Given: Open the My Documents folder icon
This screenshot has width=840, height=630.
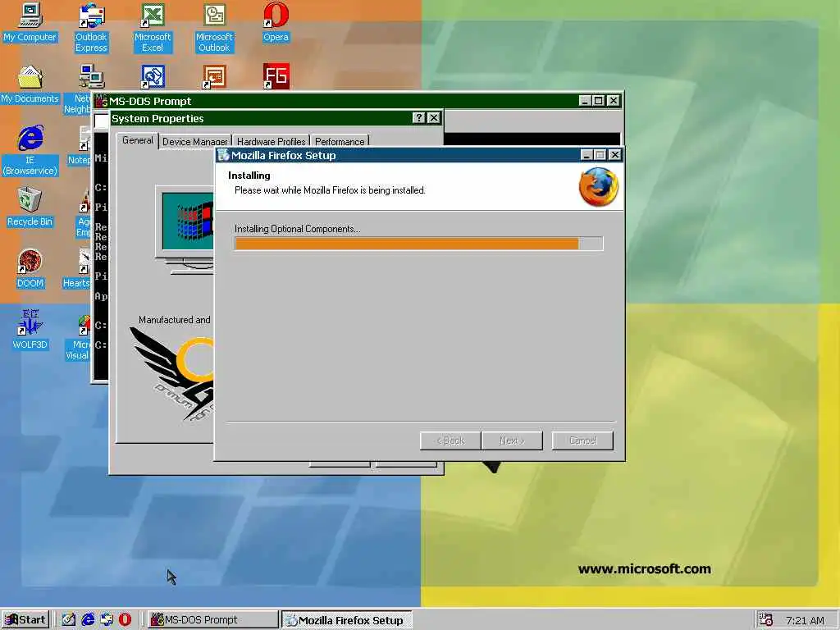Looking at the screenshot, I should click(30, 84).
